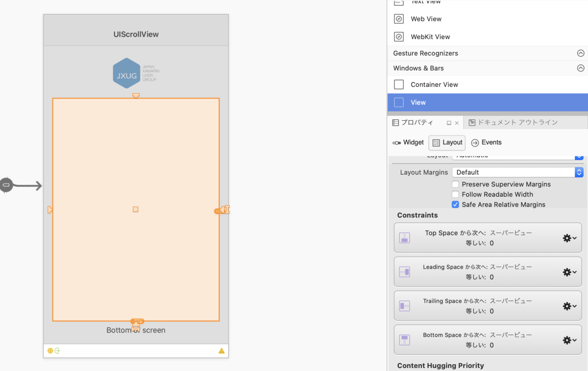Click the Leading Space constraint icon

pyautogui.click(x=404, y=272)
